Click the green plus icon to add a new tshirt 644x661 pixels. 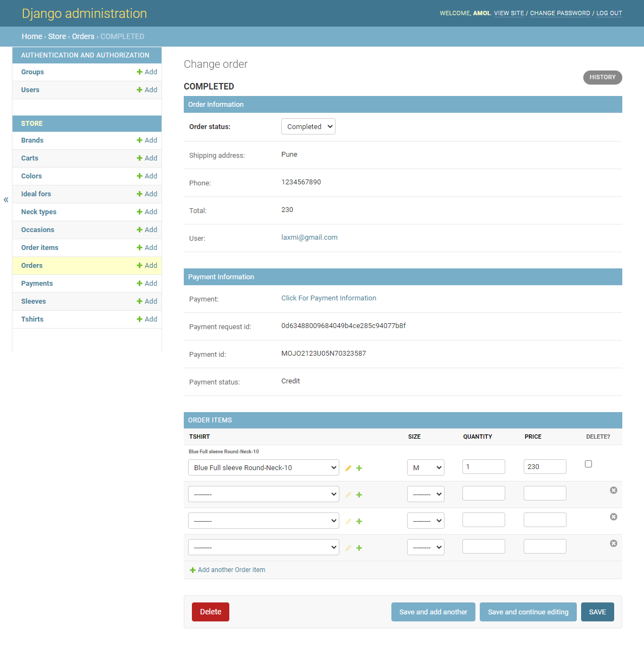[359, 467]
